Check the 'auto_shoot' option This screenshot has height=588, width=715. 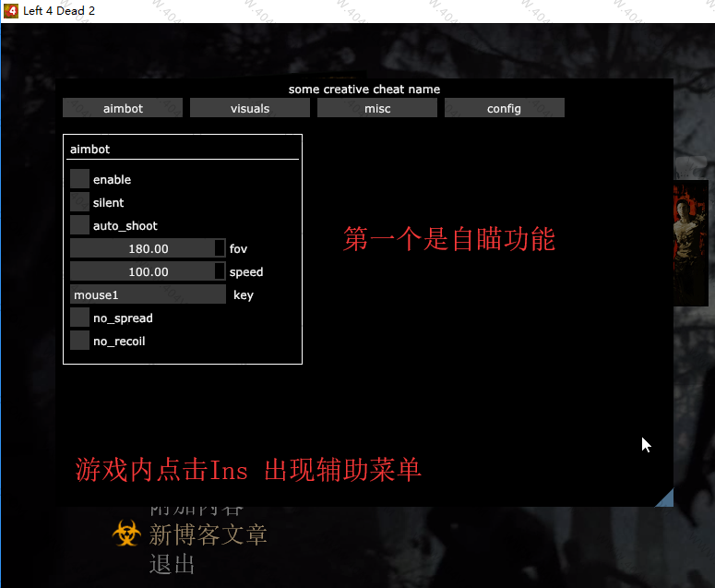[80, 225]
